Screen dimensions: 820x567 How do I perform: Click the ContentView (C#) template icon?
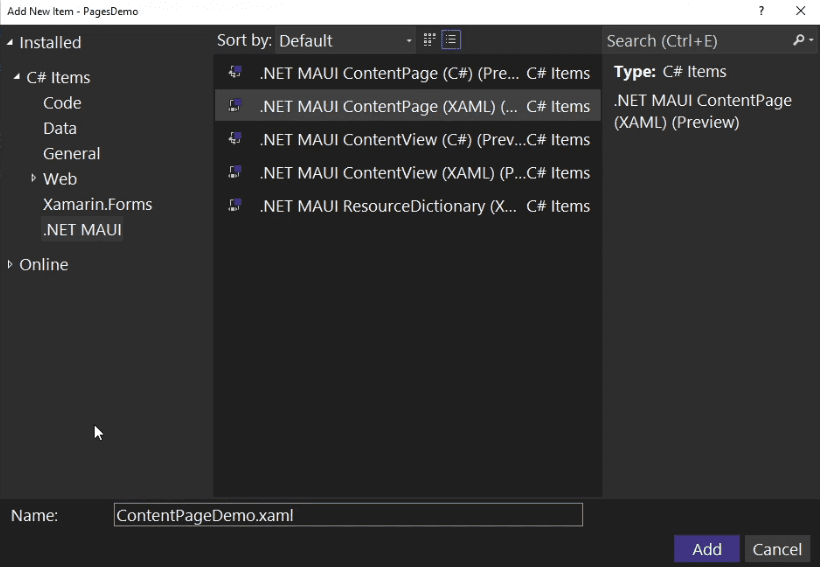point(235,139)
